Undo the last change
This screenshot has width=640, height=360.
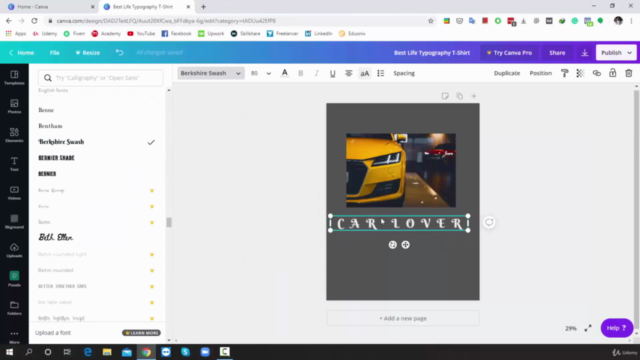(x=119, y=52)
